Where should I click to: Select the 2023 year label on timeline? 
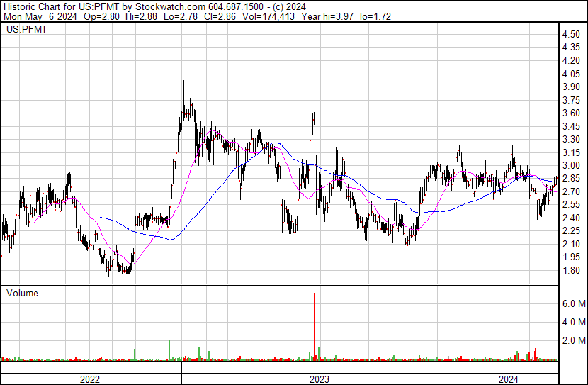[320, 379]
